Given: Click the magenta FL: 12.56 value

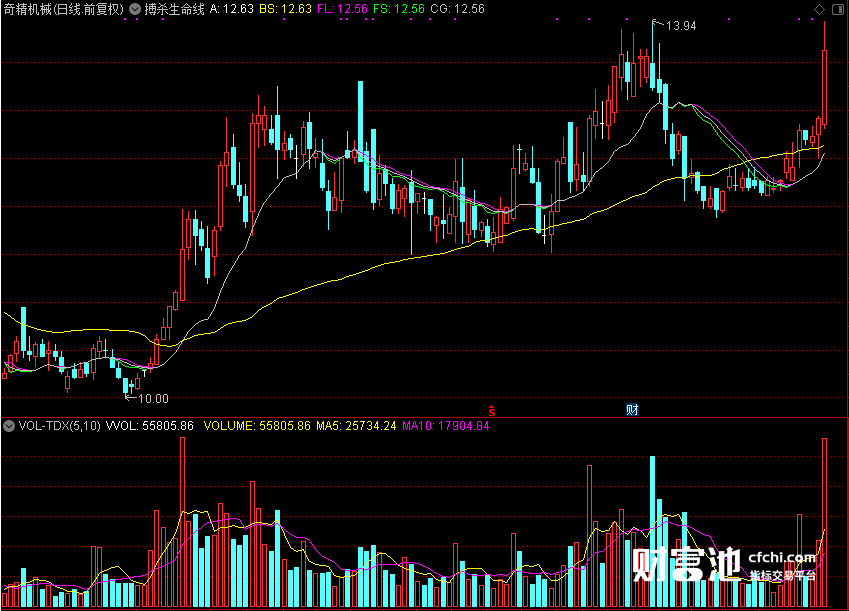Looking at the screenshot, I should click(x=342, y=9).
